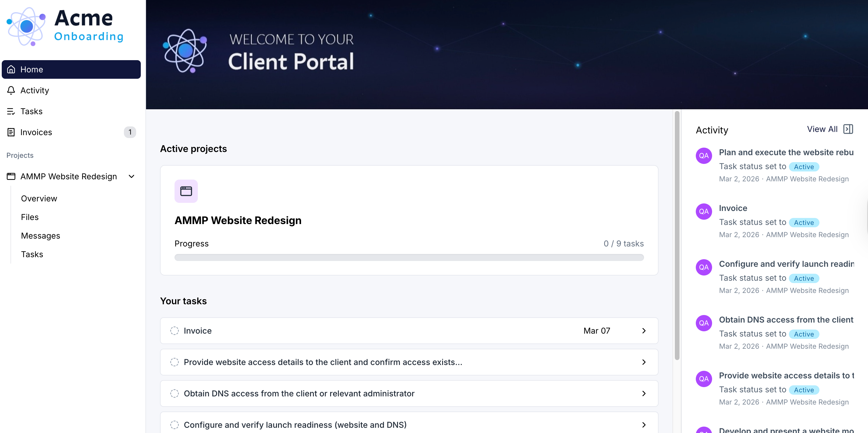Collapse the Activity panel icon beside View All

(848, 129)
